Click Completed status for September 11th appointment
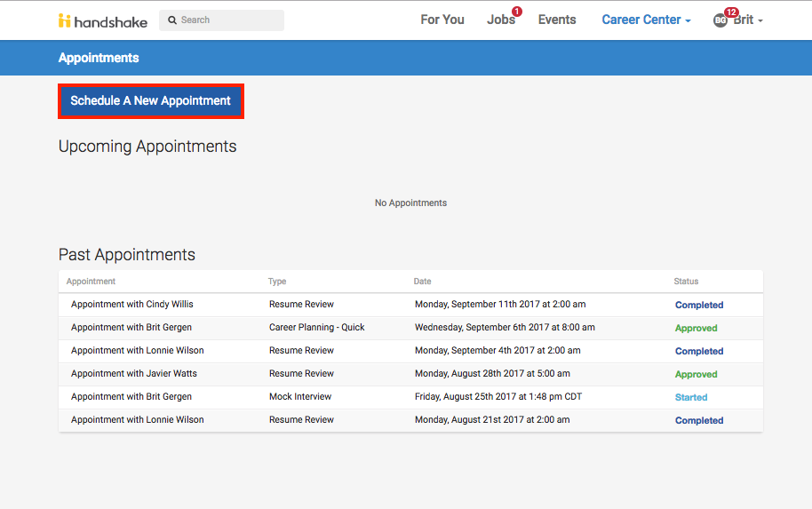This screenshot has width=812, height=509. tap(699, 305)
